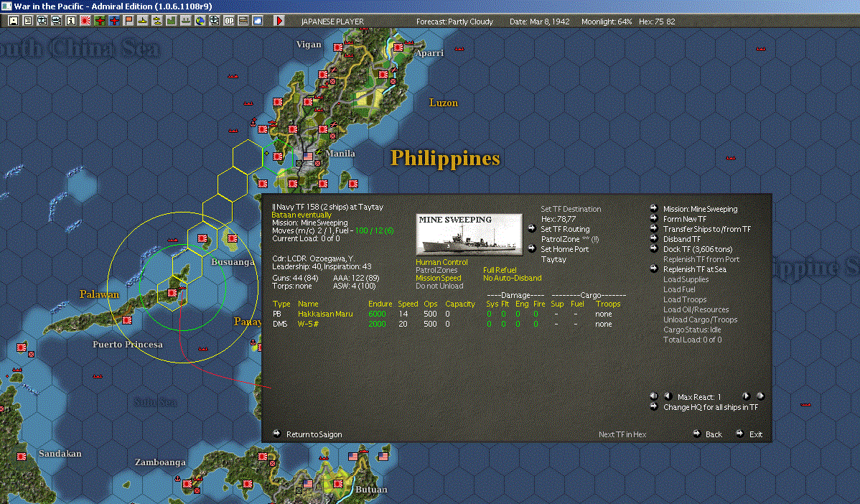The image size is (860, 504).
Task: Click the red play end-turn arrow
Action: [x=279, y=21]
